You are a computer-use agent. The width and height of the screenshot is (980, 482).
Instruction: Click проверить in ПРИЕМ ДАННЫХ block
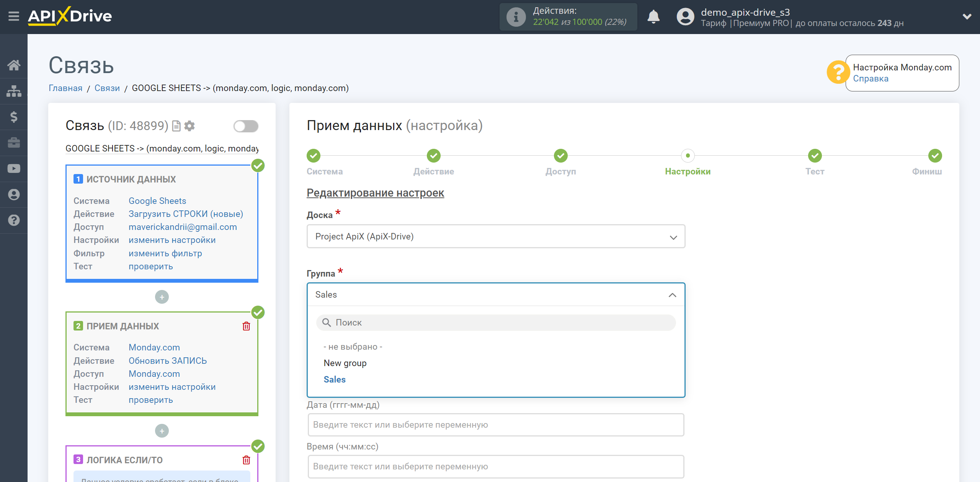(151, 400)
